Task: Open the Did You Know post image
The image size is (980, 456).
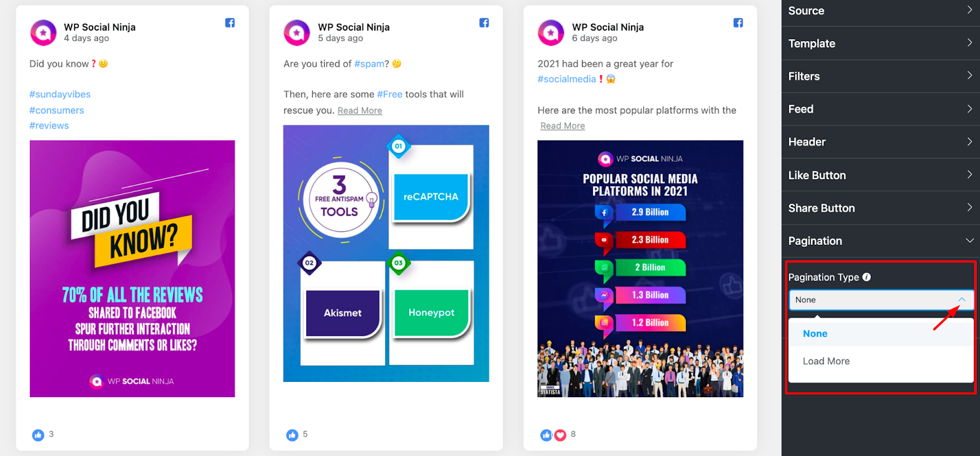Action: point(132,269)
